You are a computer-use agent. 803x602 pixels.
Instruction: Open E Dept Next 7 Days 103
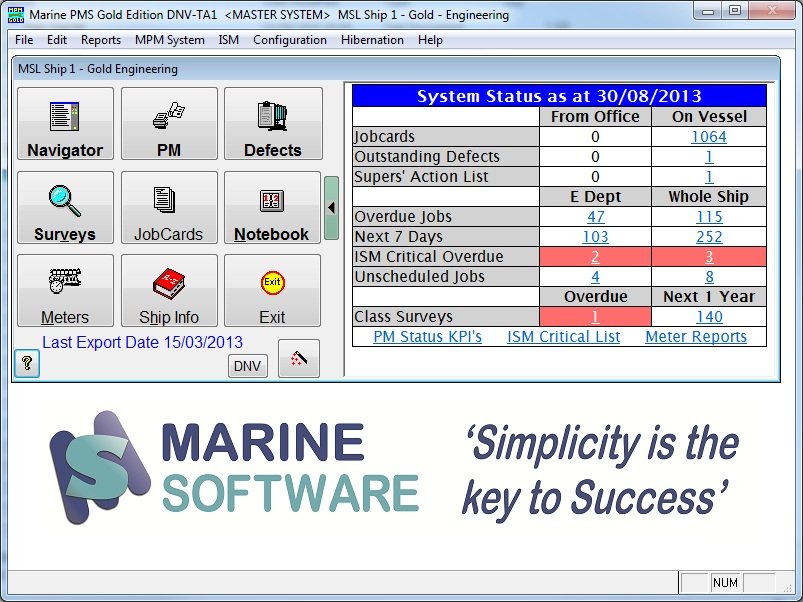click(x=596, y=236)
